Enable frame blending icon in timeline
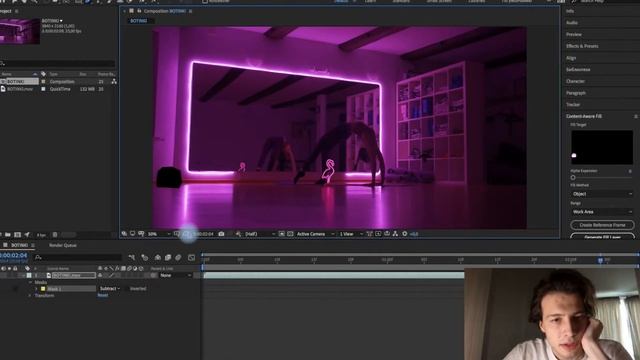This screenshot has width=640, height=360. click(168, 257)
